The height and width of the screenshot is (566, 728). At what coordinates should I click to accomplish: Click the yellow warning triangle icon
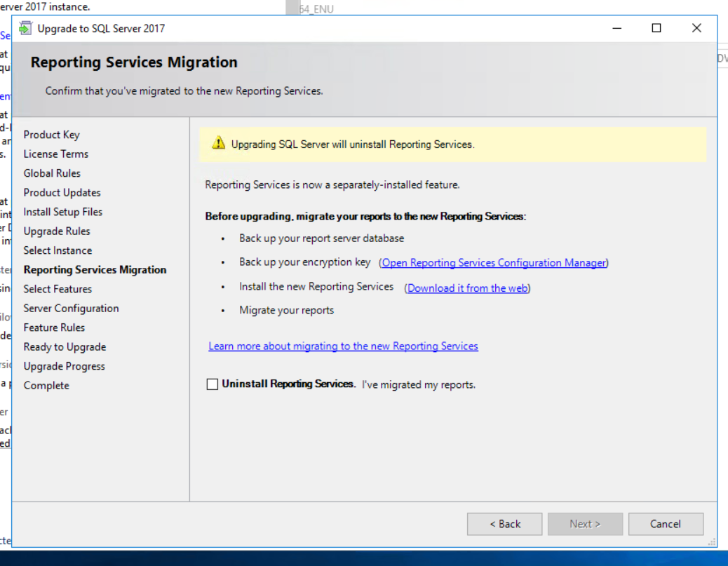click(218, 143)
